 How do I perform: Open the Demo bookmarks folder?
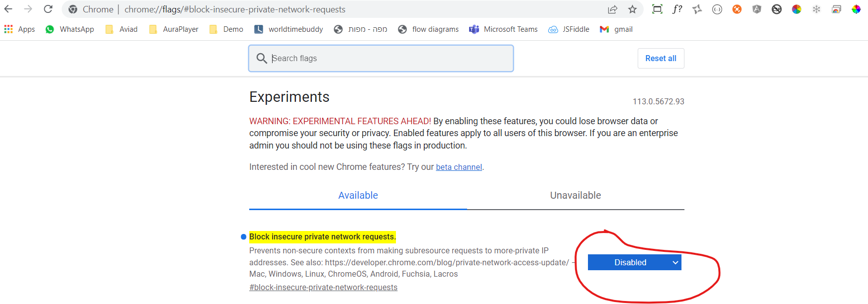click(x=226, y=29)
